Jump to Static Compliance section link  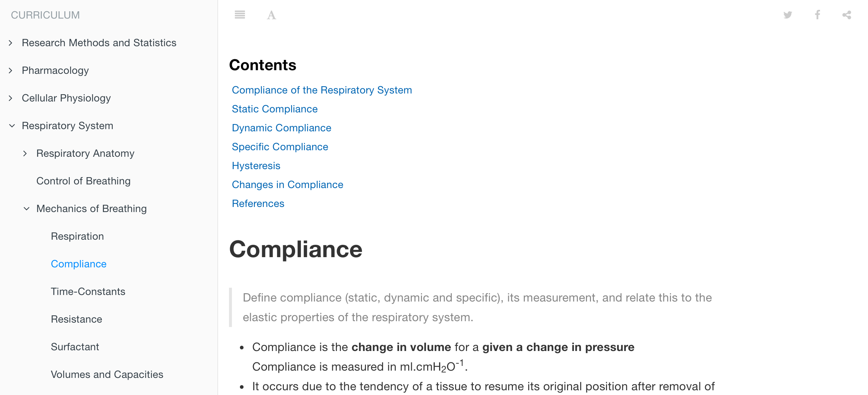point(275,109)
